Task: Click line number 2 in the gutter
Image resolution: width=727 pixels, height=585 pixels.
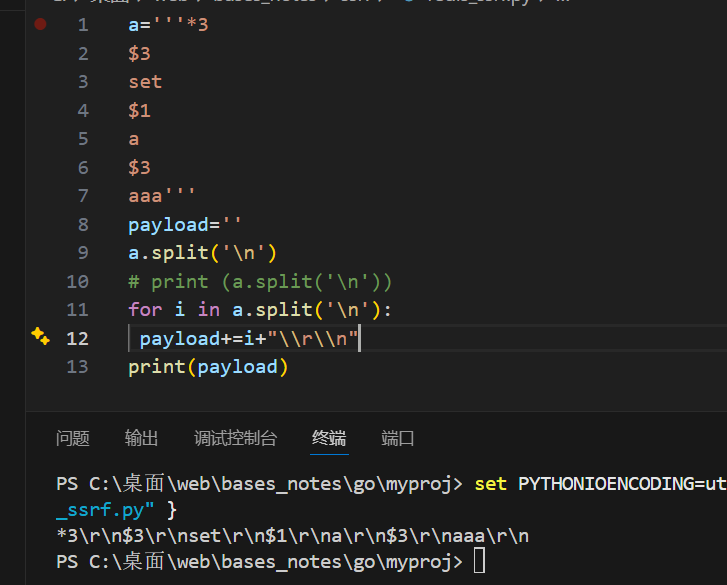Action: (x=83, y=54)
